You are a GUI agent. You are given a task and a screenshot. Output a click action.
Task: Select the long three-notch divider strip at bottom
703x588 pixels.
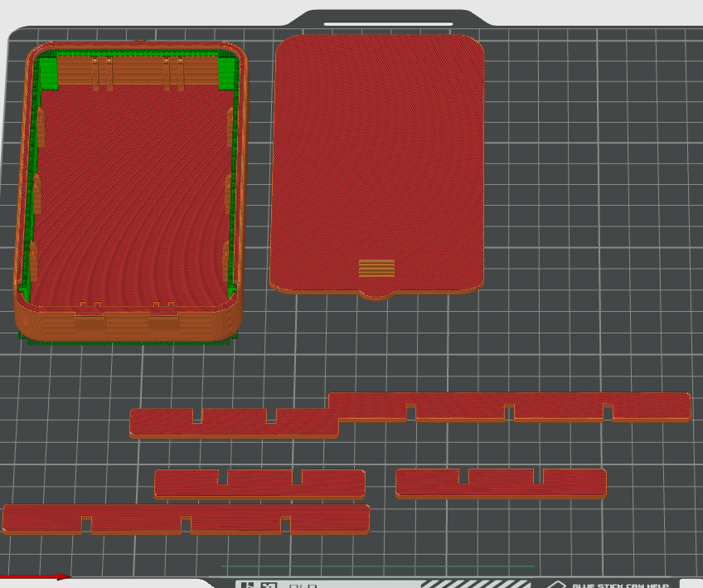[186, 519]
